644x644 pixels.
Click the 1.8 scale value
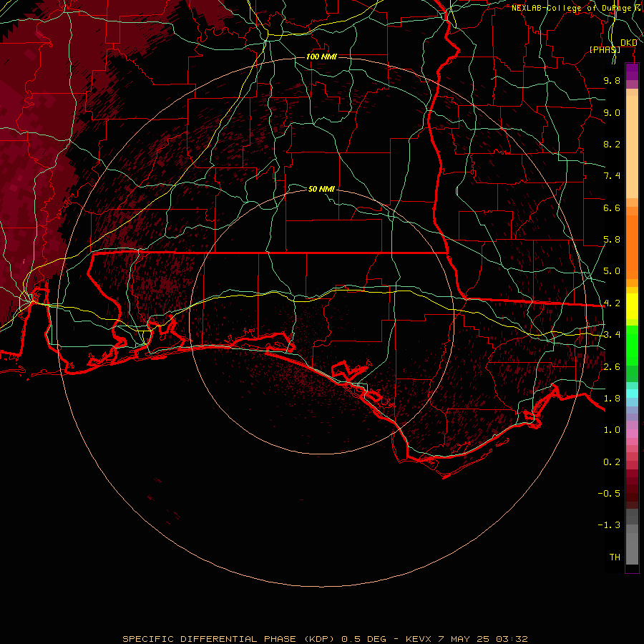pos(612,399)
